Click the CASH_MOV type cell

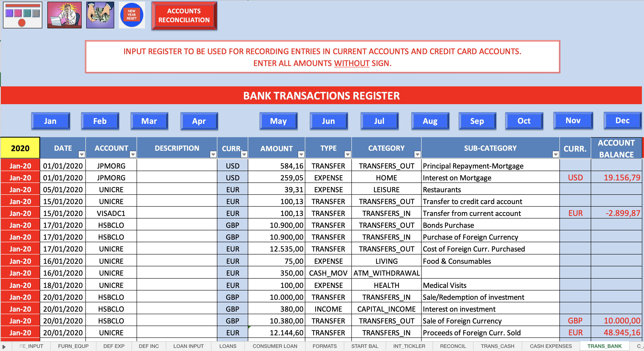point(328,273)
